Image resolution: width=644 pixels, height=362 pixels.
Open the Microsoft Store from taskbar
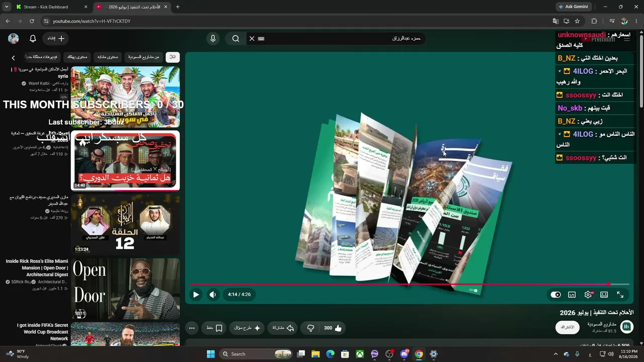345,354
